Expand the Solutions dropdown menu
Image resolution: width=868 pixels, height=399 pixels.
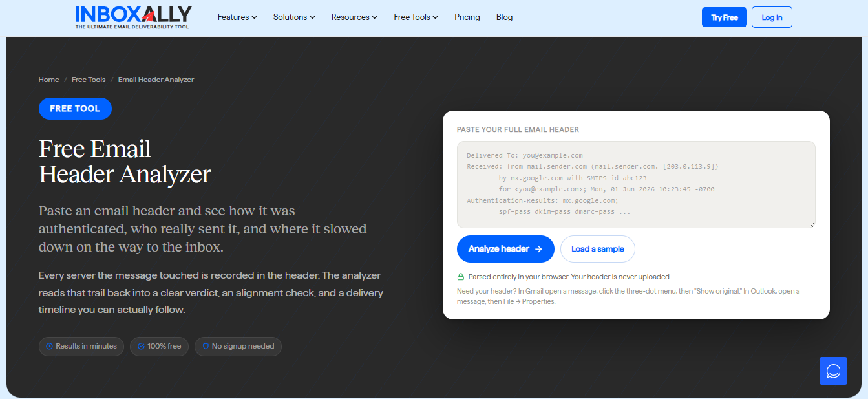point(294,17)
